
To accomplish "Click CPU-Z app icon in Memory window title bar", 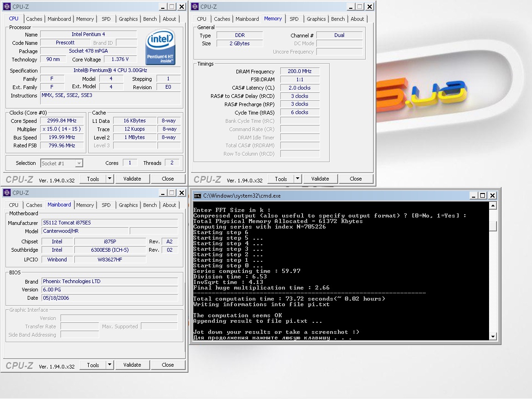I will click(195, 6).
